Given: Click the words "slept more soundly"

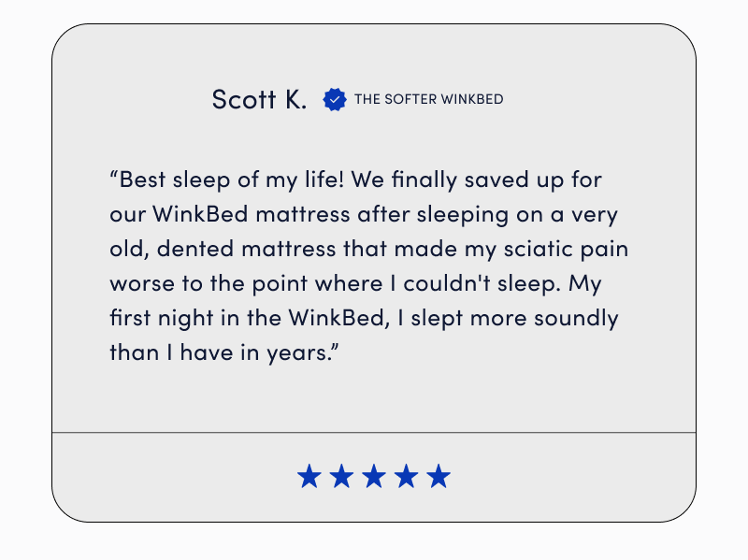Looking at the screenshot, I should click(515, 318).
